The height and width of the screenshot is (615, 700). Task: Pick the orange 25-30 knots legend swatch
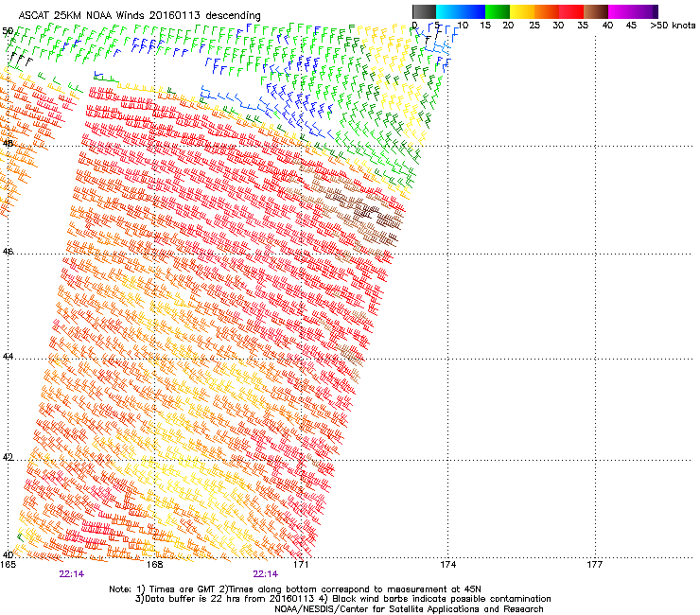[x=547, y=11]
